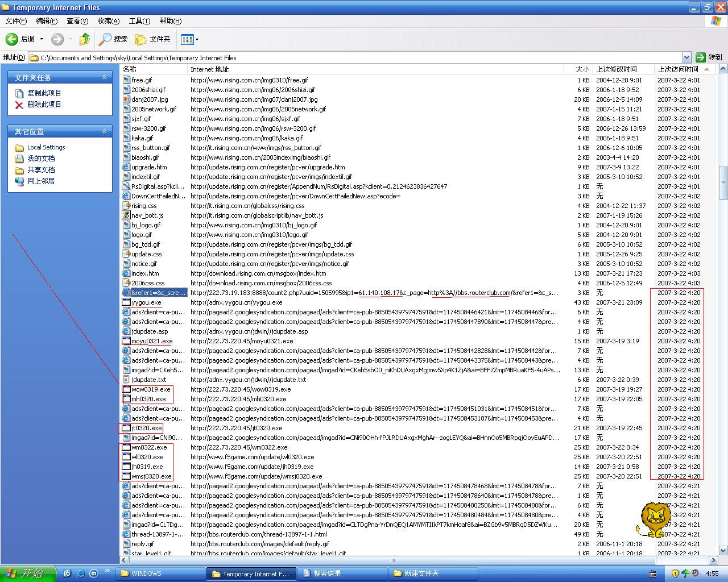728x582 pixels.
Task: Sort by Internet 地址 column header
Action: (375, 69)
